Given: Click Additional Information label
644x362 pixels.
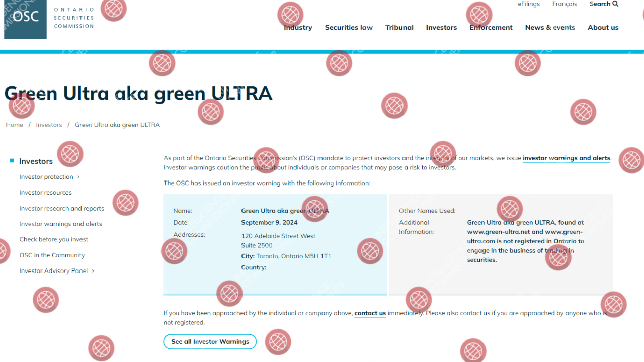Looking at the screenshot, I should pyautogui.click(x=417, y=227).
